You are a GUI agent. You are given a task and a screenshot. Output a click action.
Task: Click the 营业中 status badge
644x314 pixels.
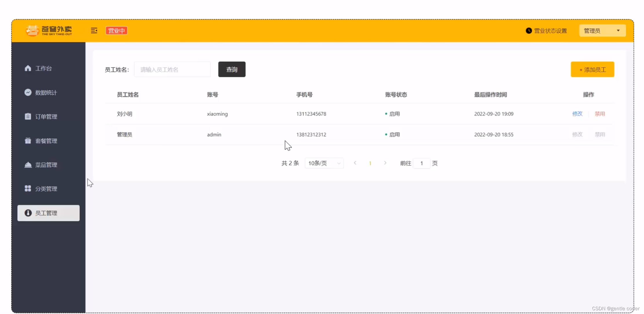pyautogui.click(x=116, y=30)
